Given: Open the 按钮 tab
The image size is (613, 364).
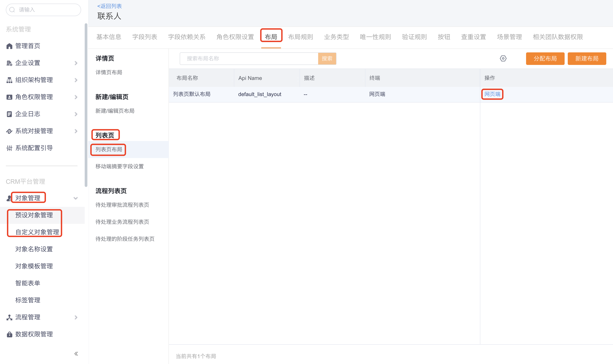Looking at the screenshot, I should pos(444,37).
